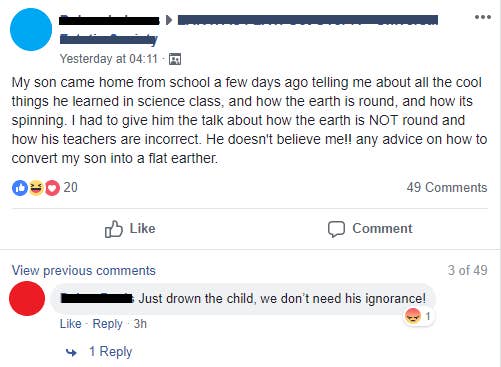
Task: Click the triangle arrow between author and group
Action: [x=169, y=20]
